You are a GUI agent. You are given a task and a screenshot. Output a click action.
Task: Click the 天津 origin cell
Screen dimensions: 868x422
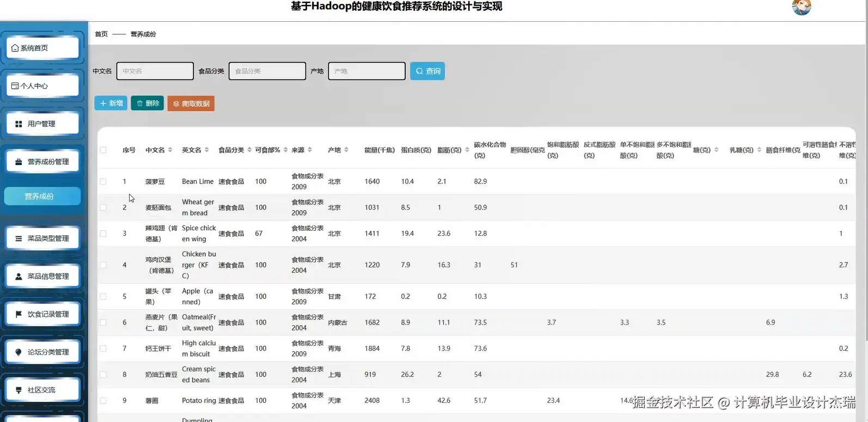click(x=334, y=401)
